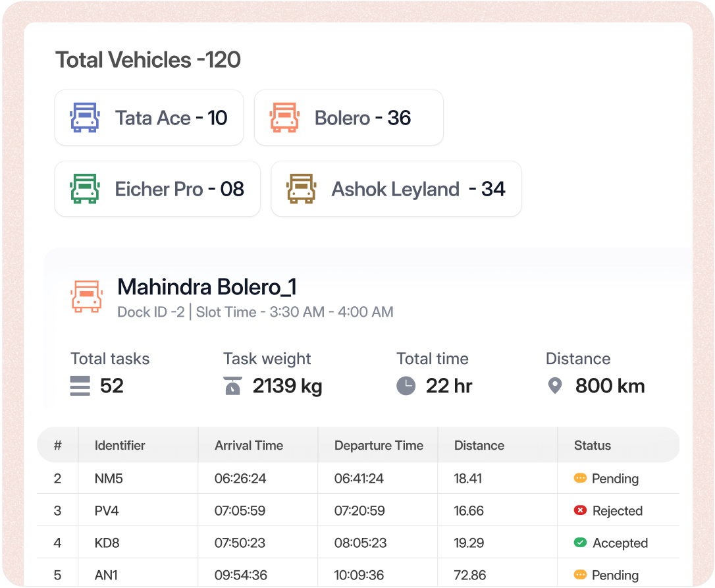This screenshot has height=588, width=715.
Task: Click departure time 10:09:36
Action: tap(359, 575)
